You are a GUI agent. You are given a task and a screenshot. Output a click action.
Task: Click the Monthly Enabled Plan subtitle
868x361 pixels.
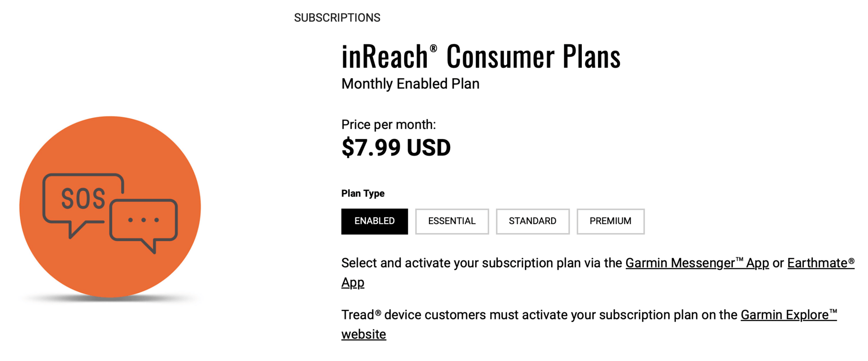point(410,84)
